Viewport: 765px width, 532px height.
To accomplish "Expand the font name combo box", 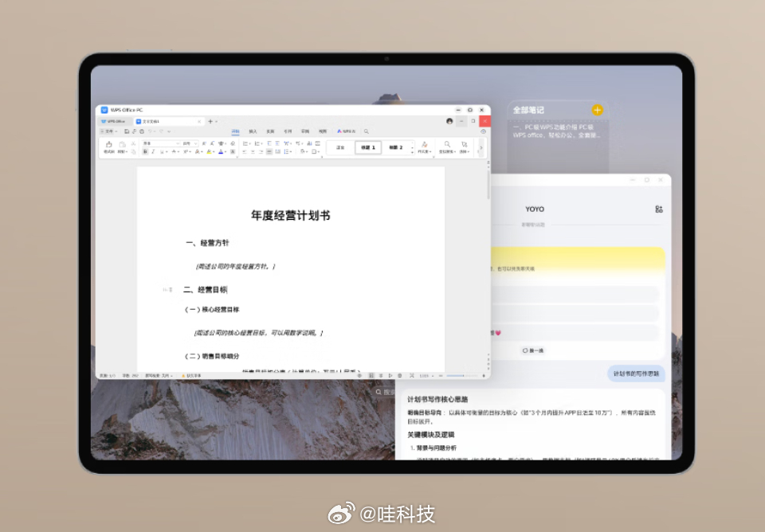I will pyautogui.click(x=179, y=143).
